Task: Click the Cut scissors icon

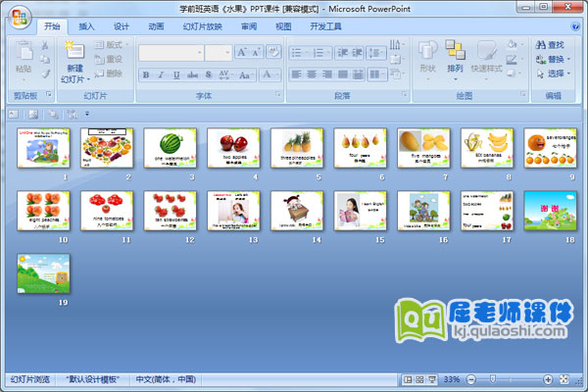Action: pyautogui.click(x=45, y=45)
